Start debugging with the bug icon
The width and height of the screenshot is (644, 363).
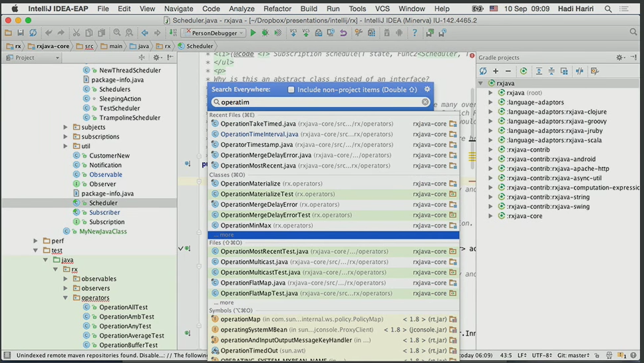pyautogui.click(x=265, y=33)
